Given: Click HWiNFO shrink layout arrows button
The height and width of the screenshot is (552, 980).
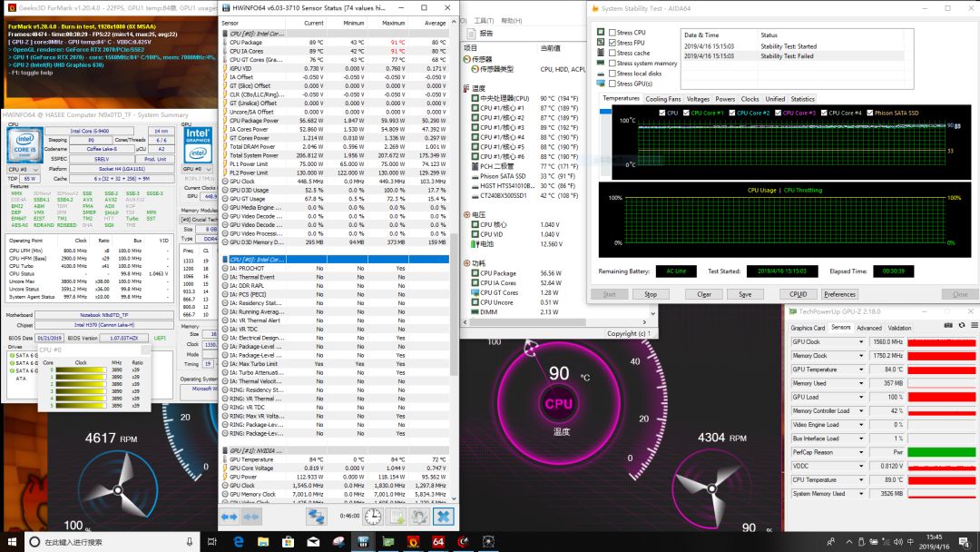Looking at the screenshot, I should [251, 517].
